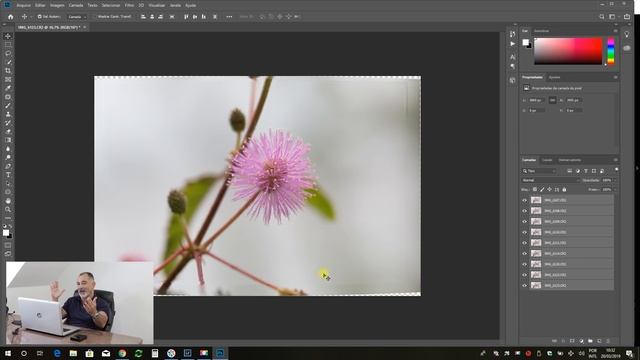Click the new group folder icon

coord(590,341)
